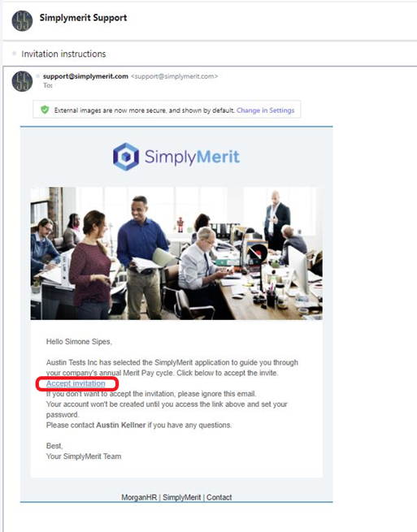
Task: Open the Change in Settings link
Action: pyautogui.click(x=266, y=110)
